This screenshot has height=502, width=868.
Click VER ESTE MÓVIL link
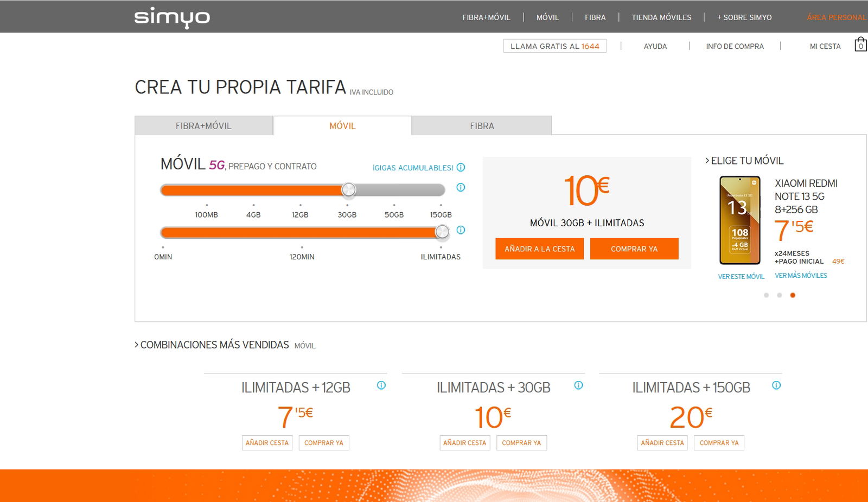click(741, 277)
